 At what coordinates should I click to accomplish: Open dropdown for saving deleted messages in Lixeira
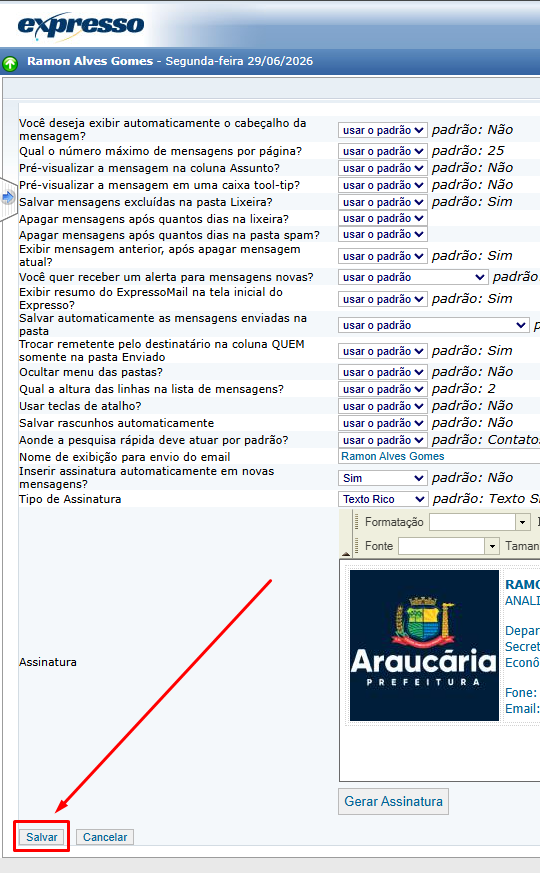coord(382,202)
